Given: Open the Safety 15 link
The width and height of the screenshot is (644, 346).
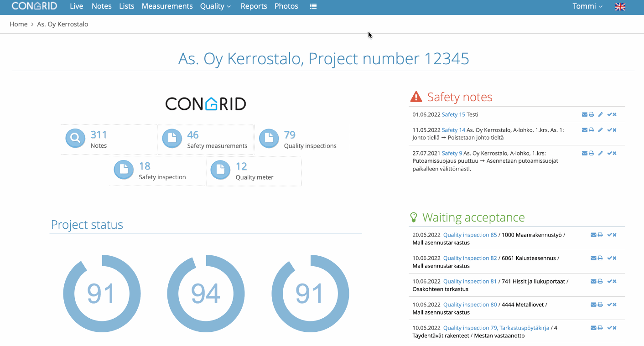Looking at the screenshot, I should point(453,115).
